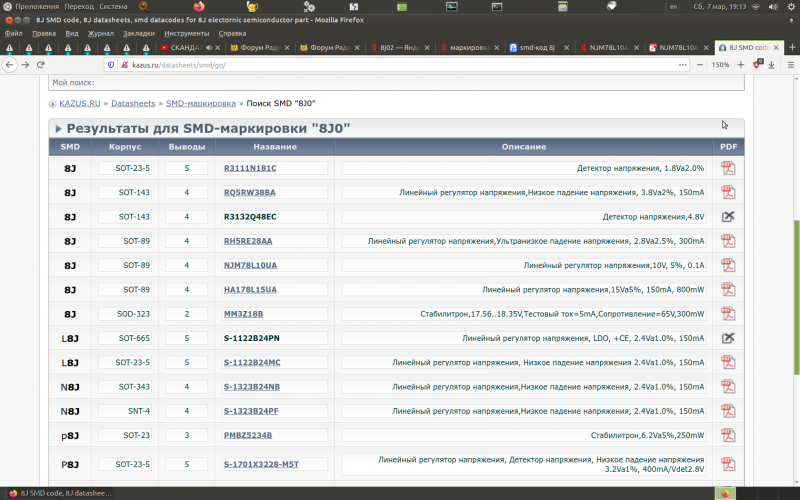Open the HA178L15UA part link

(x=250, y=289)
